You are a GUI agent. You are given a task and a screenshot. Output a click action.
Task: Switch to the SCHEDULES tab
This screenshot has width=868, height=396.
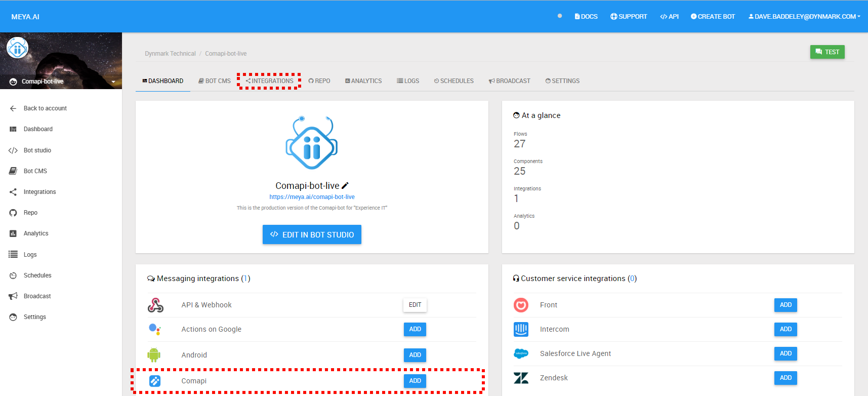pos(453,81)
